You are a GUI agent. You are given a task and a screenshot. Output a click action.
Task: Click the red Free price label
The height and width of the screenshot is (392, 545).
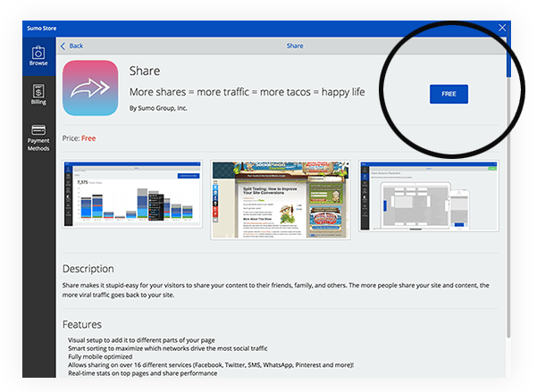88,138
